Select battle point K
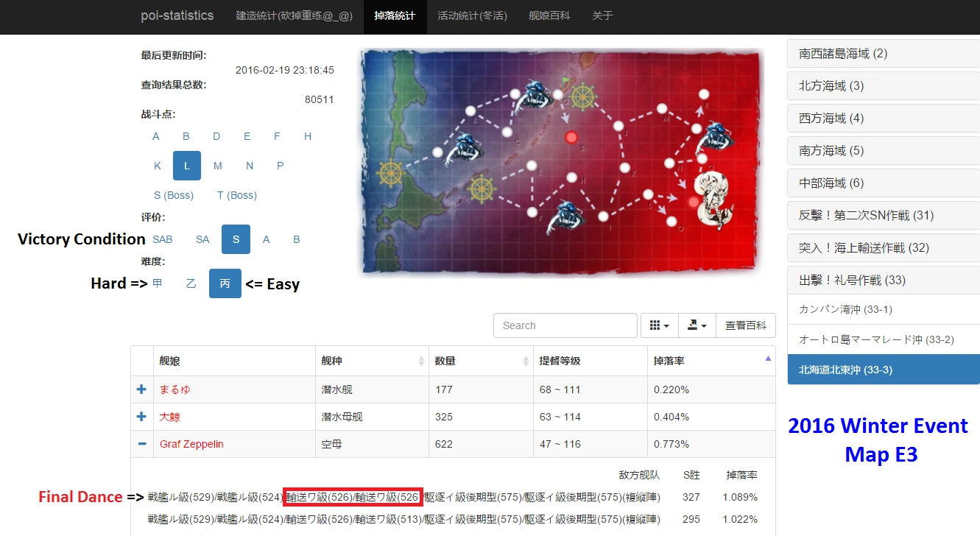980x536 pixels. 158,166
